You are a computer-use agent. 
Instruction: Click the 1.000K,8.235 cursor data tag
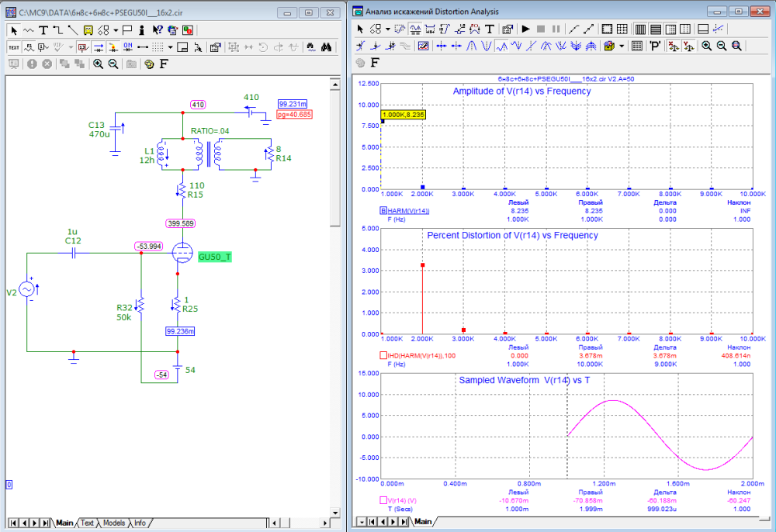[402, 114]
